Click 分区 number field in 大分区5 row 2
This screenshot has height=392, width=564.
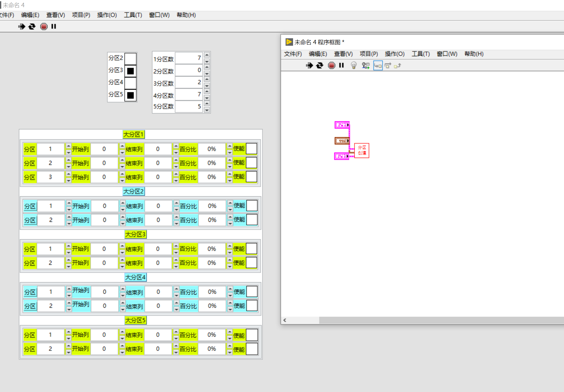click(50, 349)
